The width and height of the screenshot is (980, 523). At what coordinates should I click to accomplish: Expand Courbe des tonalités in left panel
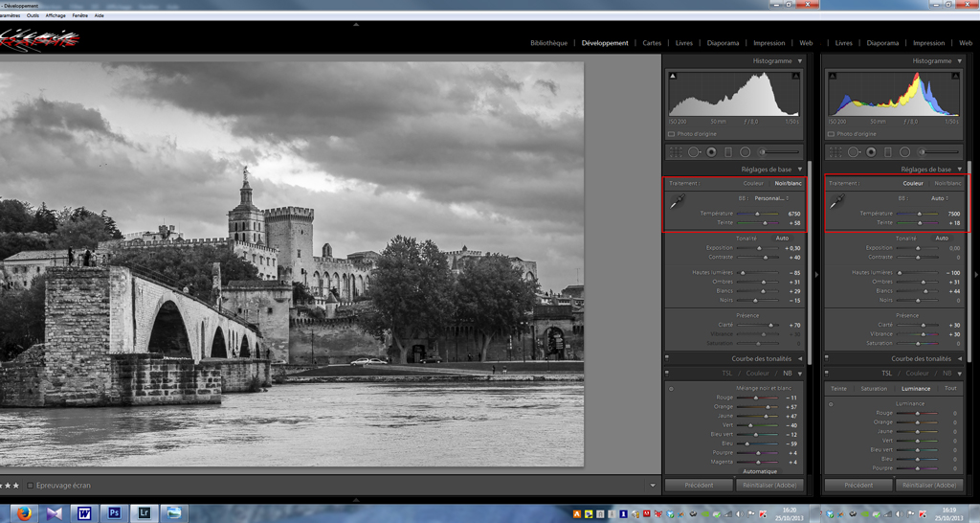tap(799, 359)
